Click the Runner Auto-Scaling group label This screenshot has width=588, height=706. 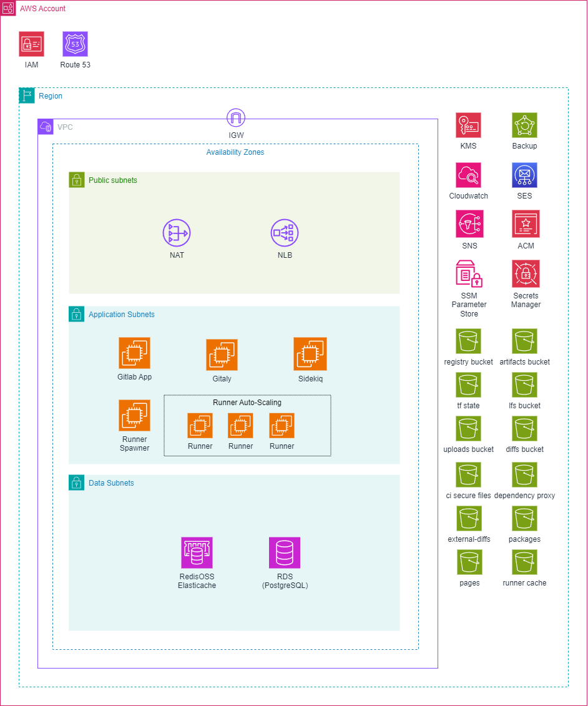point(247,403)
